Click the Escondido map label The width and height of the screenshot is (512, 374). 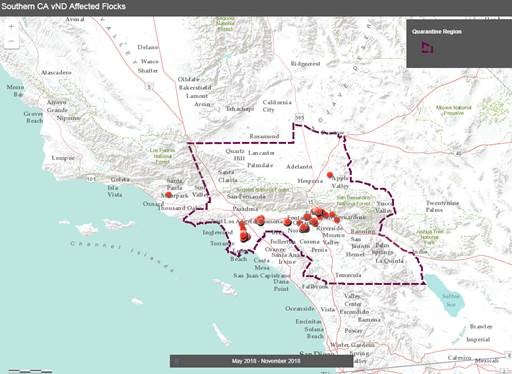(x=354, y=312)
